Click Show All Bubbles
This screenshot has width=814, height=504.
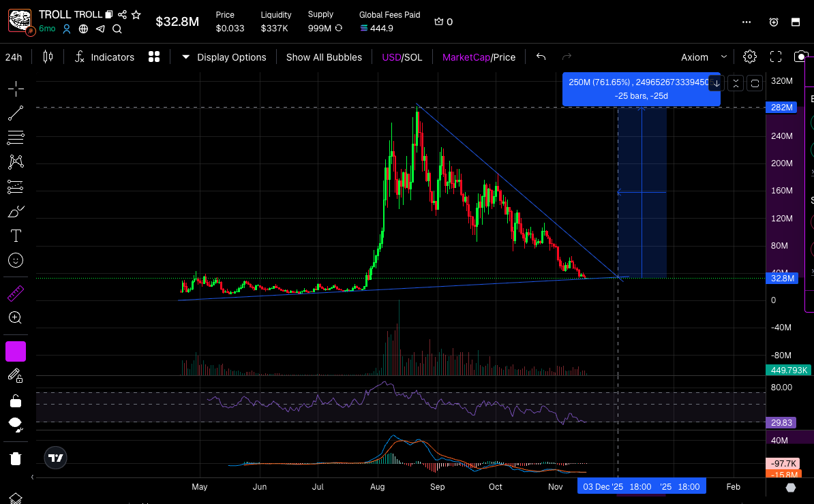pos(324,57)
